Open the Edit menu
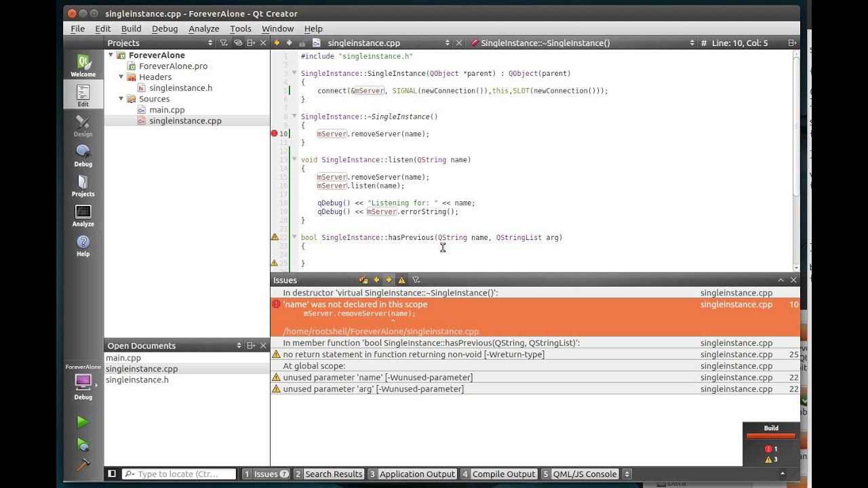Screen dimensions: 868x488 click(x=103, y=28)
